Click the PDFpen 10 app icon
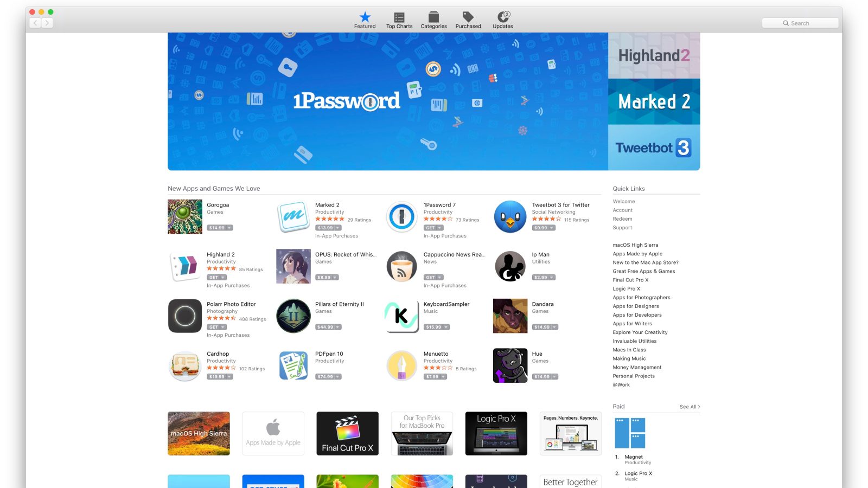Image resolution: width=868 pixels, height=488 pixels. (293, 365)
